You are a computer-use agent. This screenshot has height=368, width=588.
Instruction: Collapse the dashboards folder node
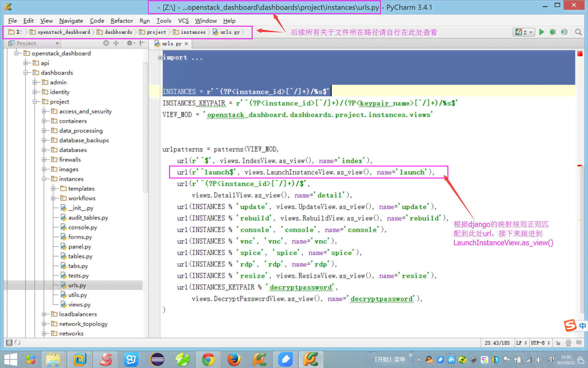click(26, 73)
